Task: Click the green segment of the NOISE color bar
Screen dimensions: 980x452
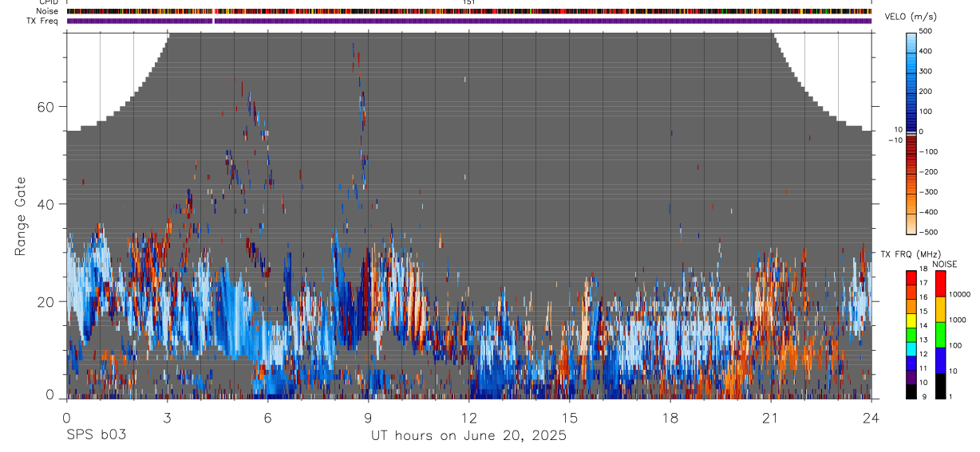Action: 940,335
